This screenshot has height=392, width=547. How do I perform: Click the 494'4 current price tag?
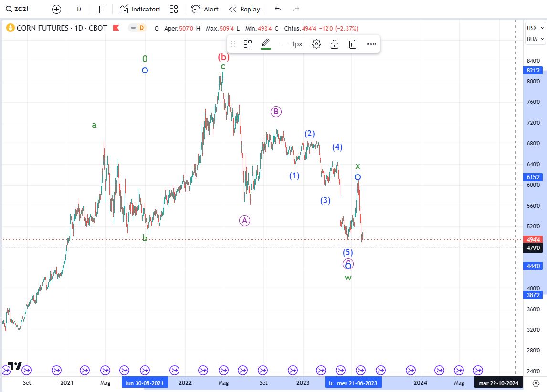tap(533, 240)
